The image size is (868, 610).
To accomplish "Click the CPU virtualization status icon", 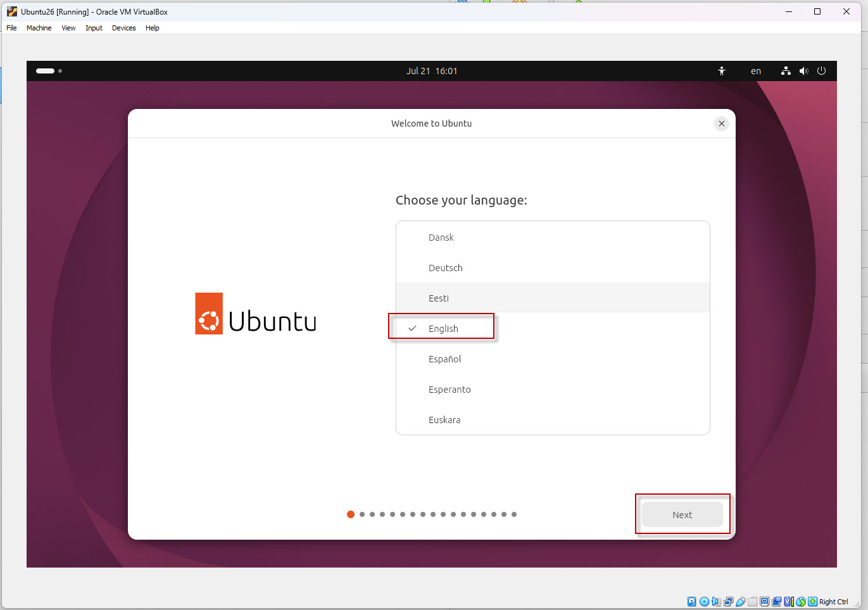I will coord(789,602).
